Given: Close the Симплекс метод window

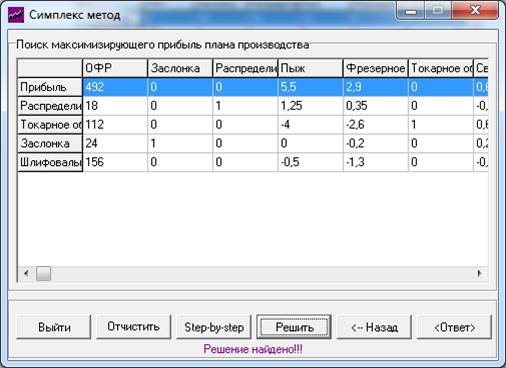Looking at the screenshot, I should [x=475, y=10].
